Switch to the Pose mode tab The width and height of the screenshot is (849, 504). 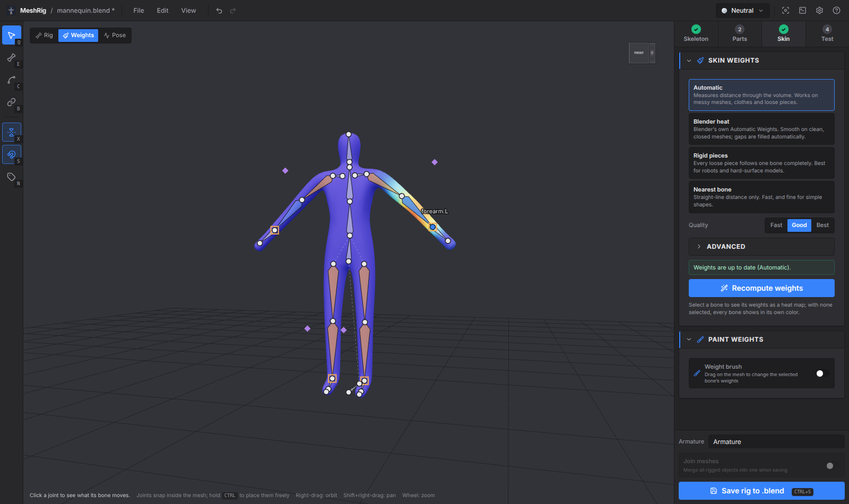(x=115, y=36)
